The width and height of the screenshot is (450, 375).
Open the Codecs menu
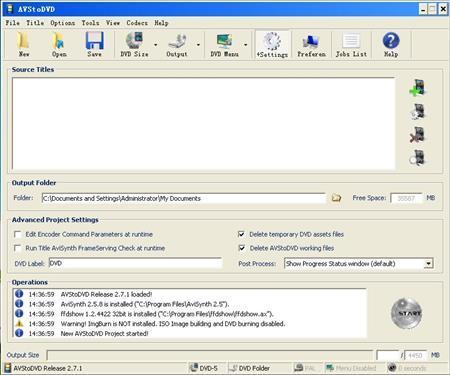pyautogui.click(x=137, y=23)
